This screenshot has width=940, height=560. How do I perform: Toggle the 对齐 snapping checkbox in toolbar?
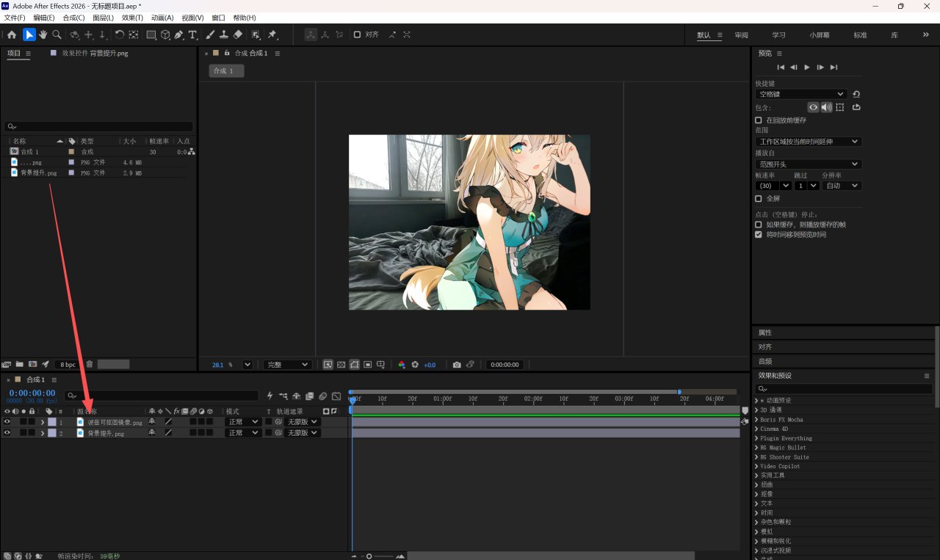coord(358,34)
